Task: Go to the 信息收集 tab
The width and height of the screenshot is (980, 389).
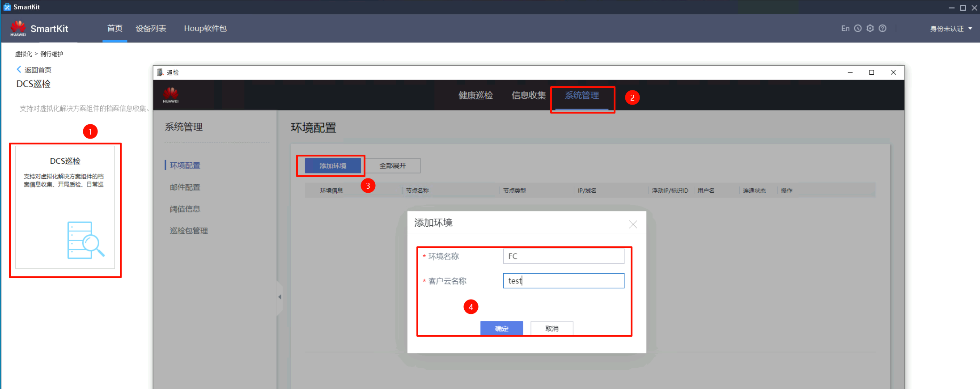Action: 528,95
